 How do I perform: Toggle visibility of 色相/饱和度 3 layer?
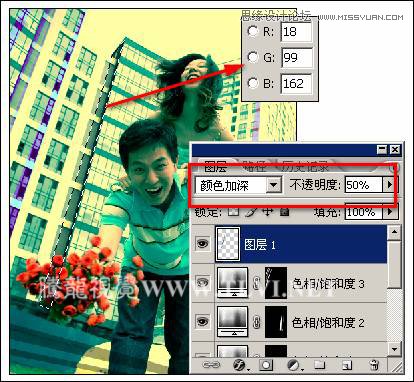click(x=202, y=282)
